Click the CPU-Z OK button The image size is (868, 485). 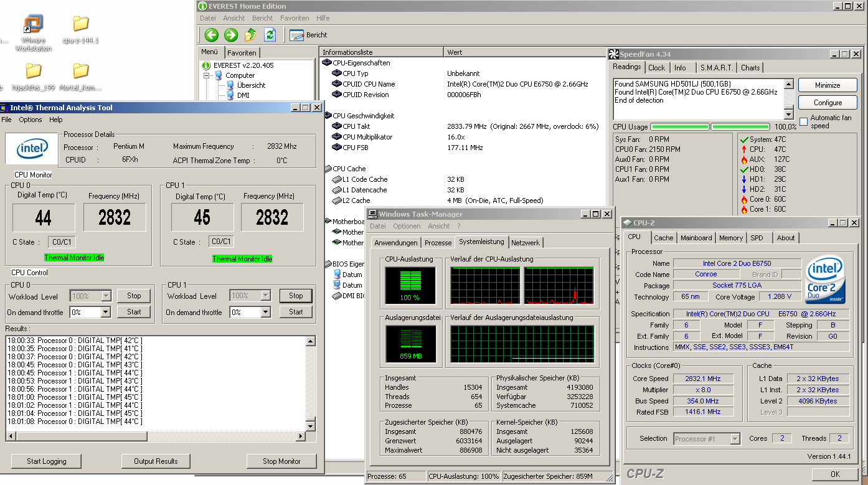(x=835, y=474)
